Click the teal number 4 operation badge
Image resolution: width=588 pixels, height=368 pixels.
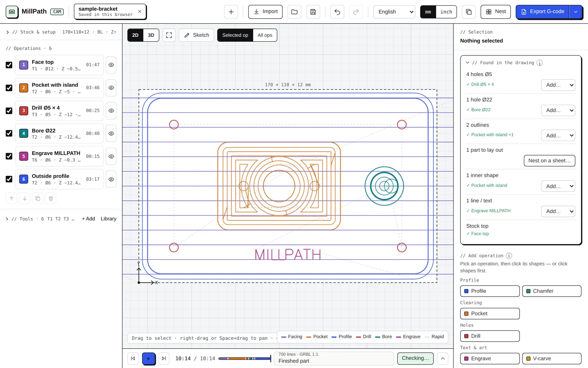[x=24, y=133]
